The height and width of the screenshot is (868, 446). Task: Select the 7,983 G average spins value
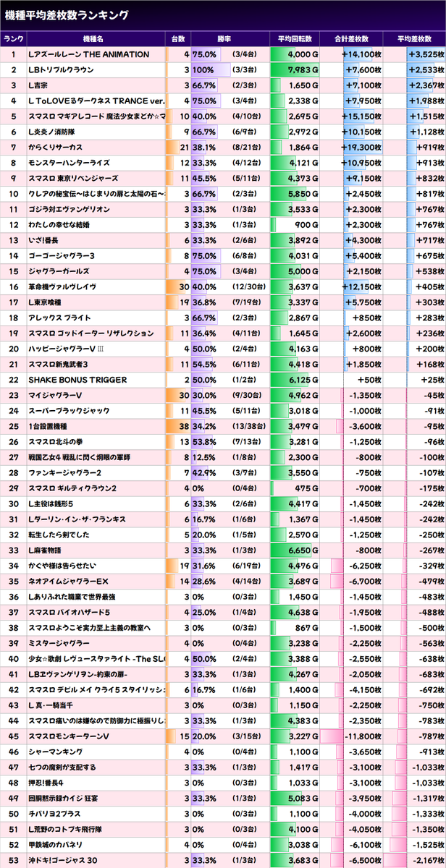(303, 70)
